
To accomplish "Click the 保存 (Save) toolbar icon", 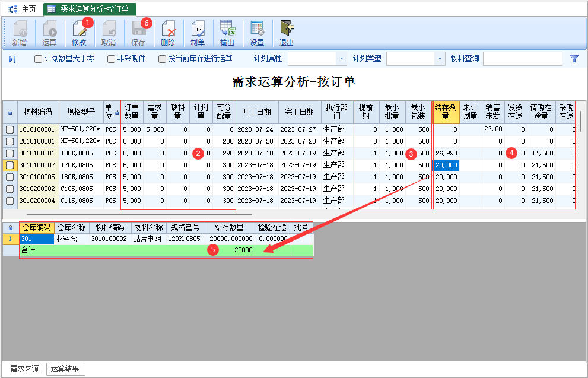I will pos(138,33).
